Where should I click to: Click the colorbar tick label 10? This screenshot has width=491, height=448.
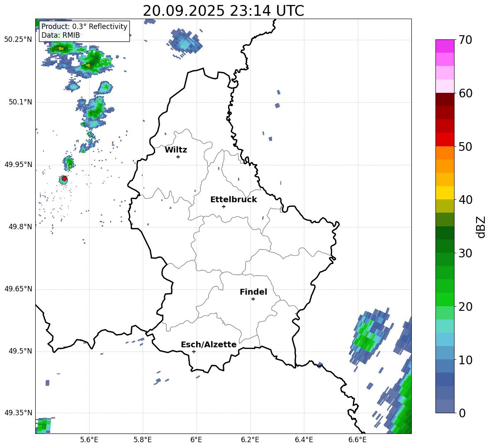coord(465,360)
